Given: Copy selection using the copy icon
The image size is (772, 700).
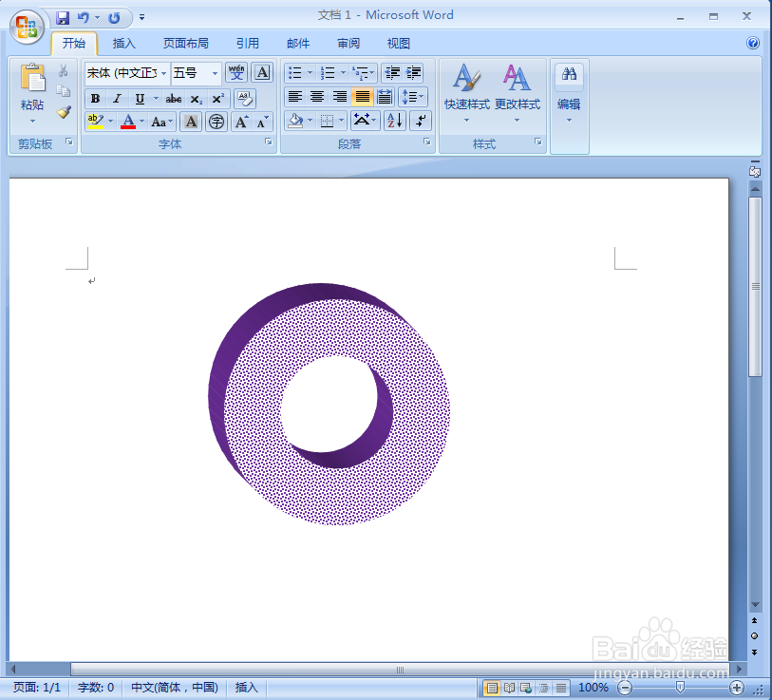Looking at the screenshot, I should pos(63,91).
